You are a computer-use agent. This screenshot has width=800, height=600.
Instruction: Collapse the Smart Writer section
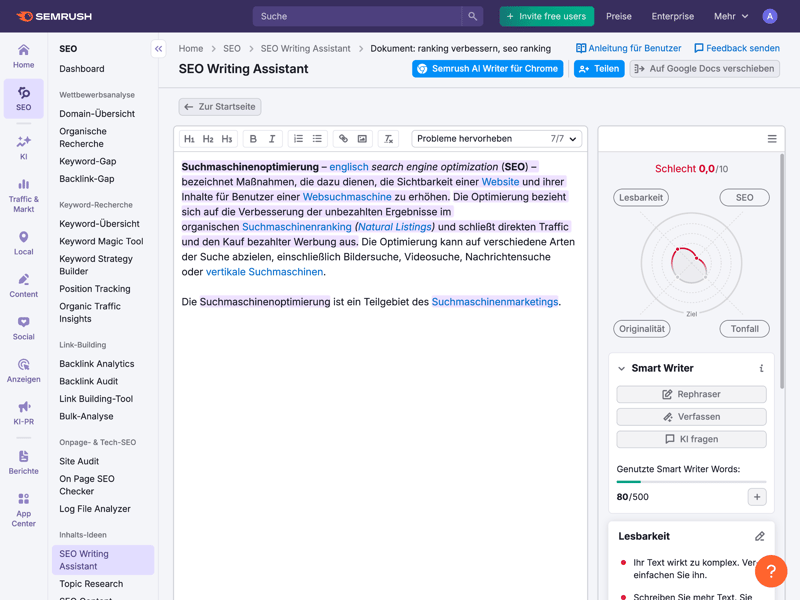[621, 369]
